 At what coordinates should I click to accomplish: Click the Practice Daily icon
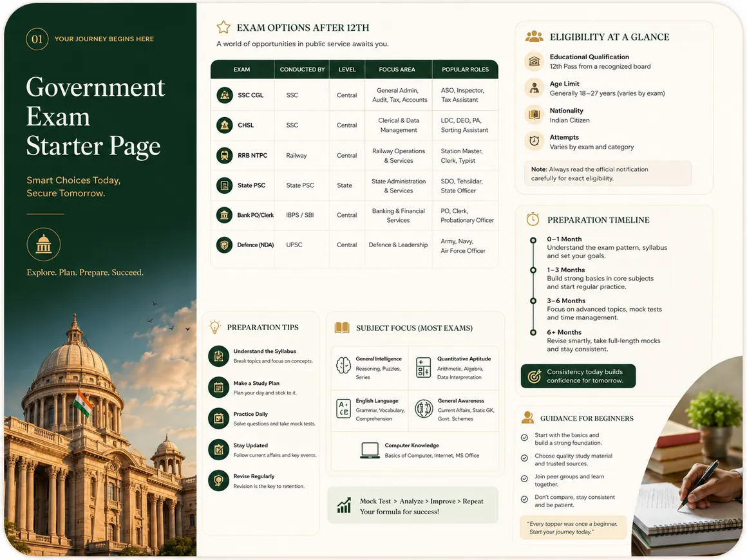(x=219, y=418)
